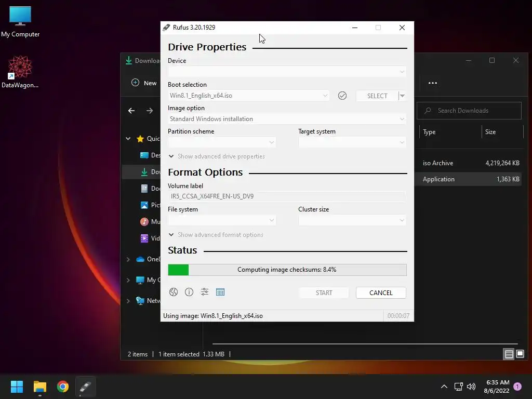Screen dimensions: 532x399
Task: Open SELECT button split arrow dropdown
Action: [402, 96]
